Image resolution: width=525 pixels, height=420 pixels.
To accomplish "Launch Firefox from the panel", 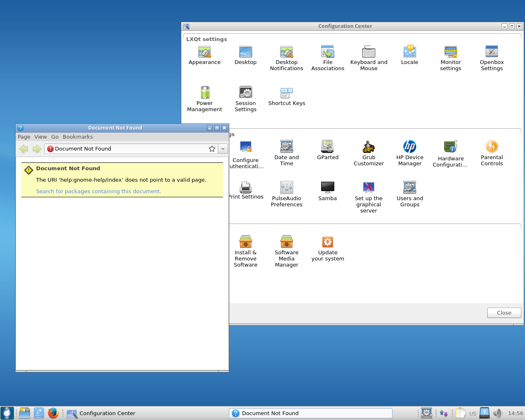I will pyautogui.click(x=53, y=413).
